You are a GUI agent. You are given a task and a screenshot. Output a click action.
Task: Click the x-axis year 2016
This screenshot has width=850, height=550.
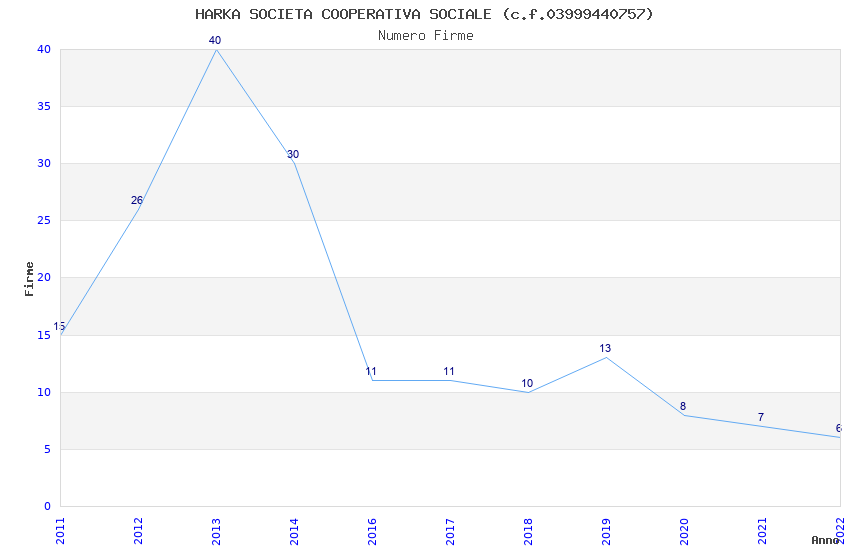tap(372, 531)
